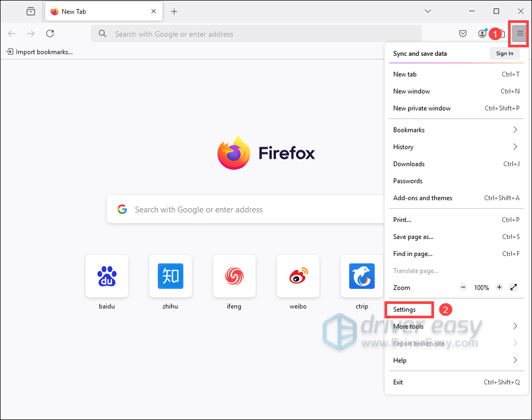Select the New Tab tab
The width and height of the screenshot is (532, 420).
tap(104, 12)
